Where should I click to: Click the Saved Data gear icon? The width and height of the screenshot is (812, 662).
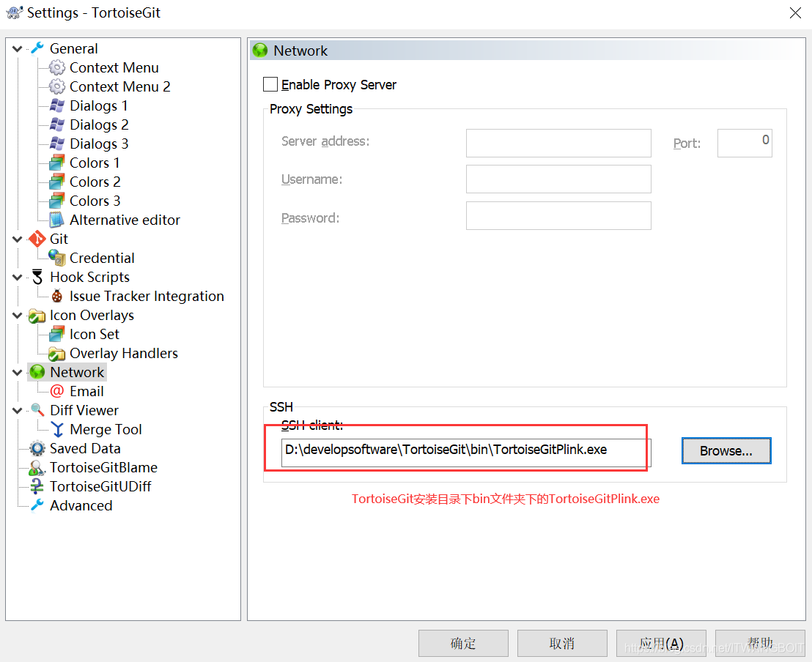[x=37, y=448]
